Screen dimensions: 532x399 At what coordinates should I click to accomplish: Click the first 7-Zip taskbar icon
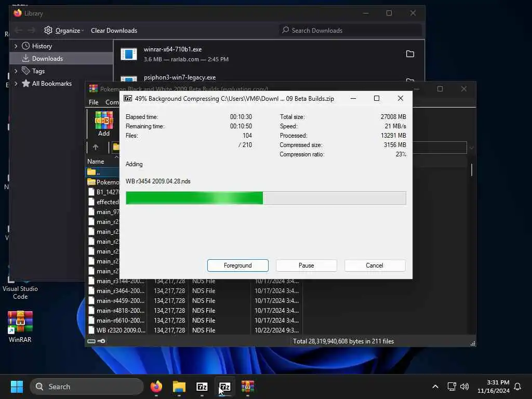click(x=202, y=387)
